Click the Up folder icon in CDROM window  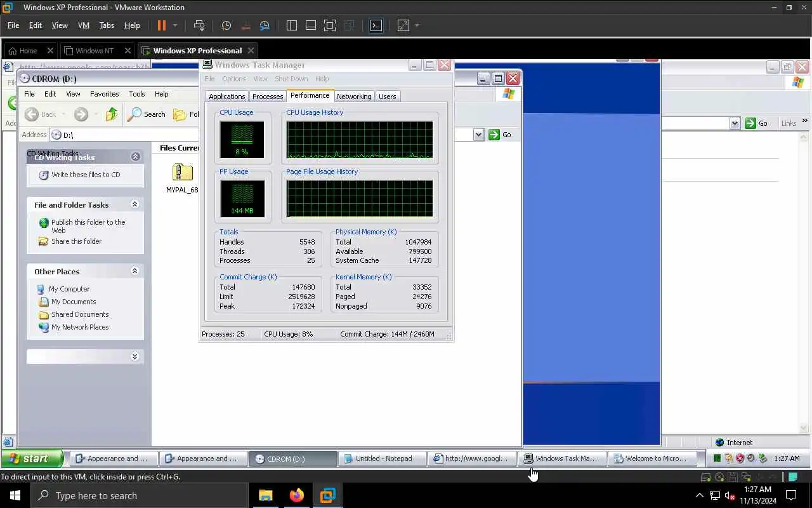[x=112, y=114]
